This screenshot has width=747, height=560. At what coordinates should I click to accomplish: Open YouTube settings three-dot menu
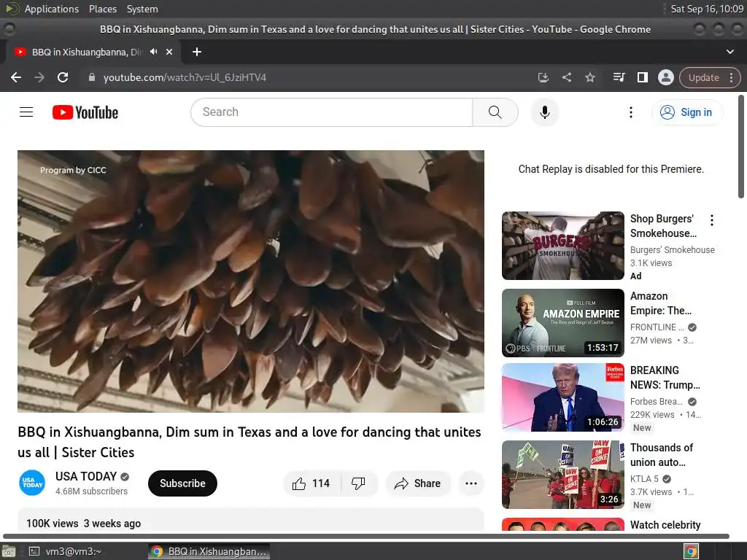[x=631, y=112]
